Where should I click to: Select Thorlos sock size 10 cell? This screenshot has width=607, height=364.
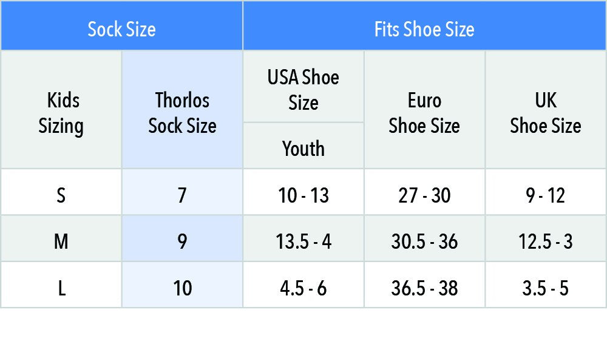coord(182,288)
